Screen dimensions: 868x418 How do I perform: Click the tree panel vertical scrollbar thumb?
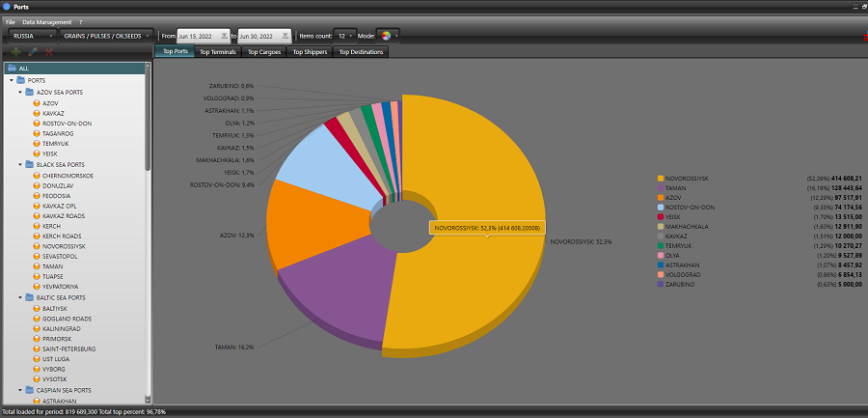click(x=148, y=122)
